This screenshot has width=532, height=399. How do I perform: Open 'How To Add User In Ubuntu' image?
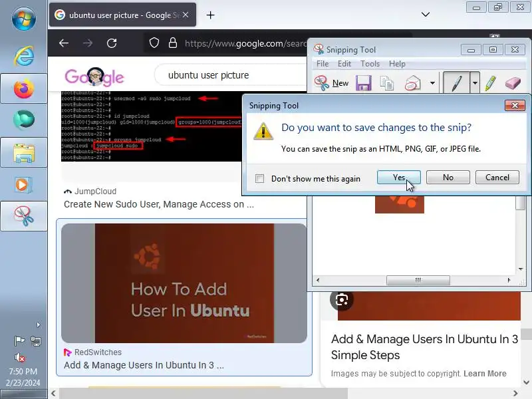tap(184, 283)
